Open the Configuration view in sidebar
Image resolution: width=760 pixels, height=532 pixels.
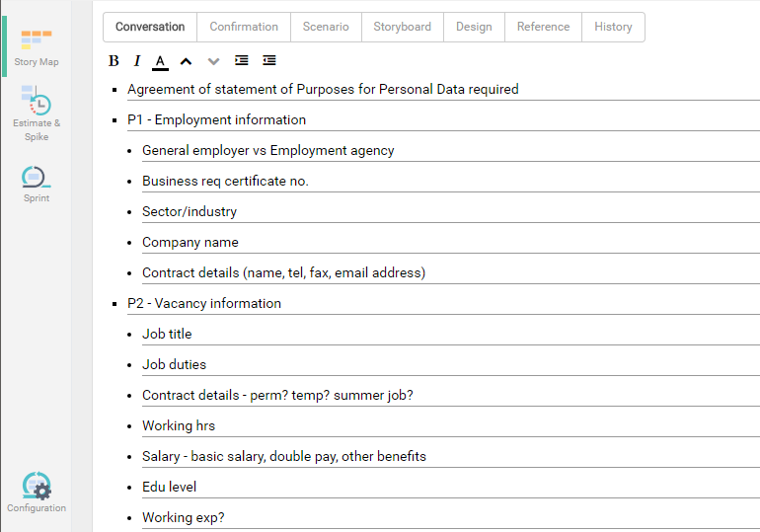[37, 493]
